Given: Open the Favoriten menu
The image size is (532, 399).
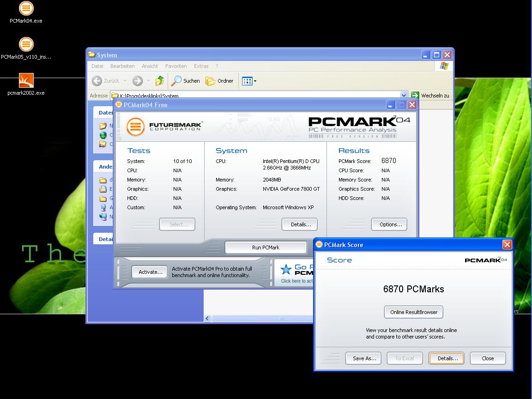Looking at the screenshot, I should coord(176,66).
